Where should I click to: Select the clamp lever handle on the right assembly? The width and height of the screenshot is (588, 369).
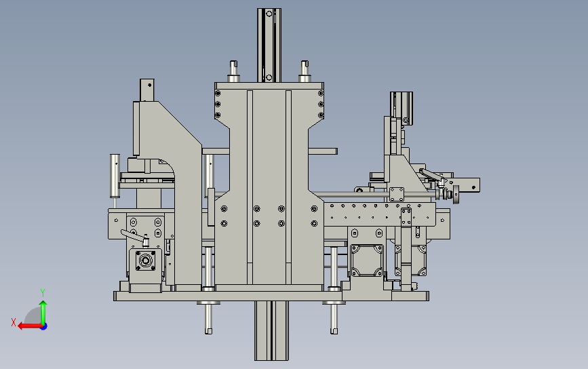pyautogui.click(x=430, y=175)
